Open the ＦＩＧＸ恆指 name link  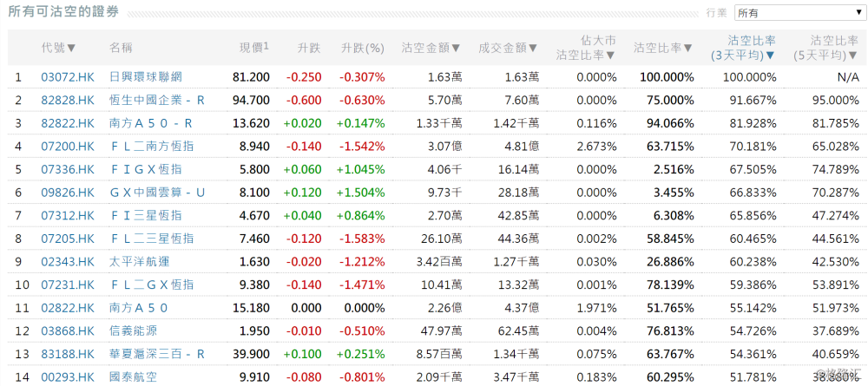point(146,169)
